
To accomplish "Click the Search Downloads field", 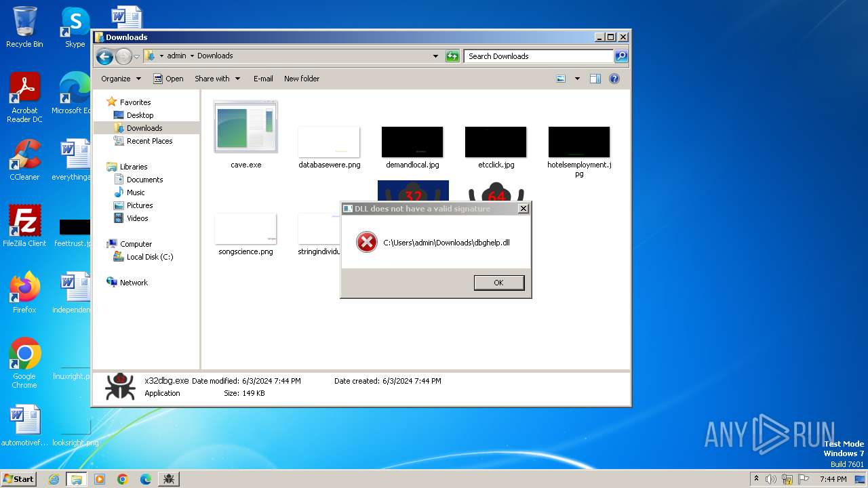I will tap(539, 56).
